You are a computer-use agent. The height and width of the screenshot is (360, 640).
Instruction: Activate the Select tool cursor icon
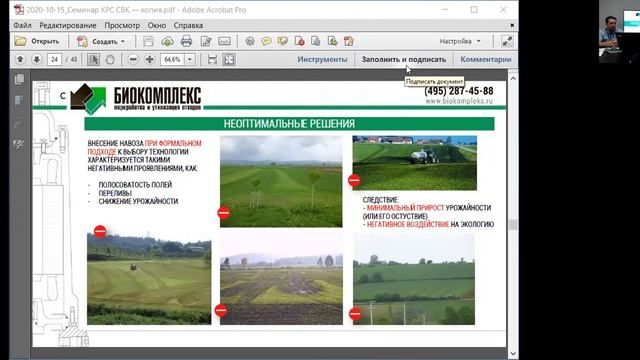[93, 60]
